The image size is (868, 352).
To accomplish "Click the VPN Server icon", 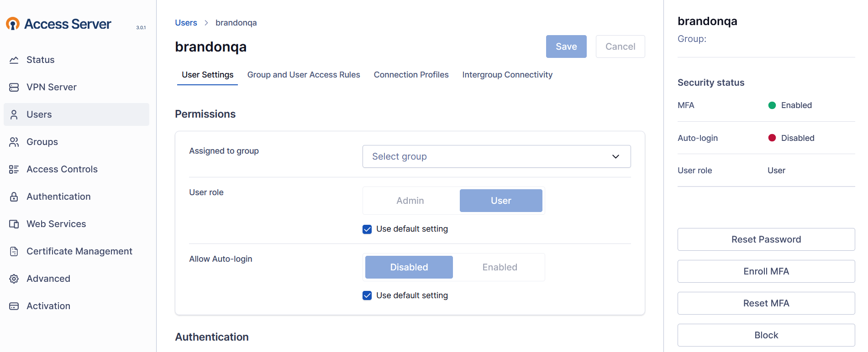I will coord(14,87).
